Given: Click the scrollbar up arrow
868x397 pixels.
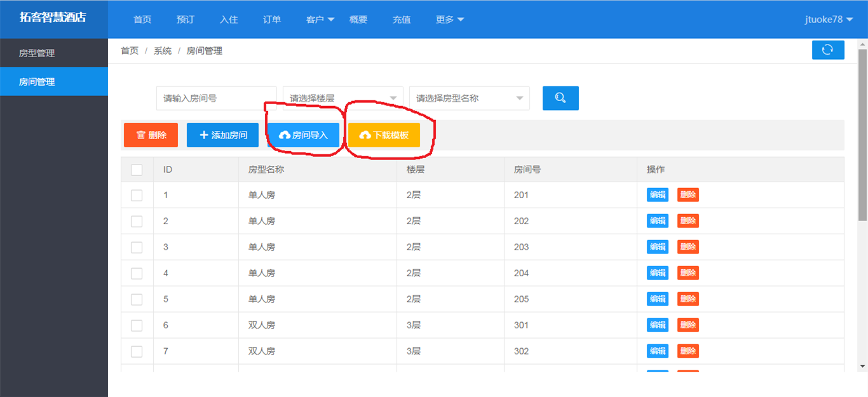Looking at the screenshot, I should pos(862,44).
